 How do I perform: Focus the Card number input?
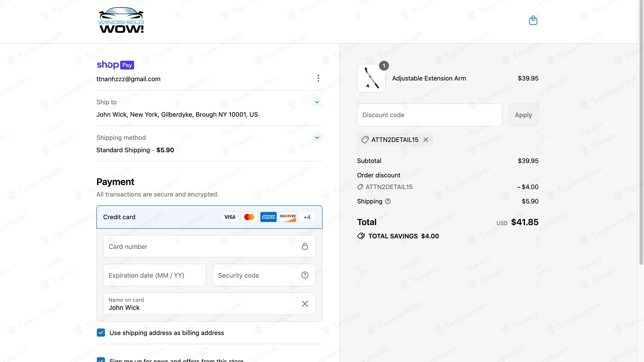pyautogui.click(x=200, y=246)
